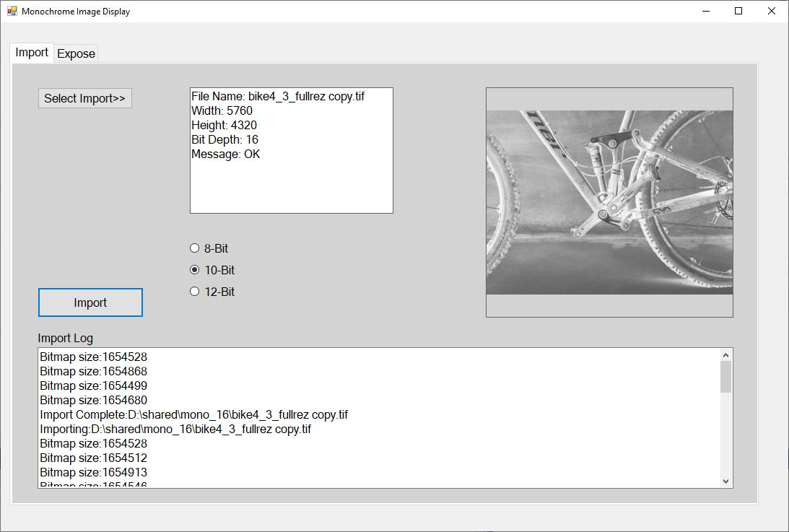This screenshot has width=789, height=532.
Task: Click the Bitmap size:1654868 log entry
Action: 94,371
